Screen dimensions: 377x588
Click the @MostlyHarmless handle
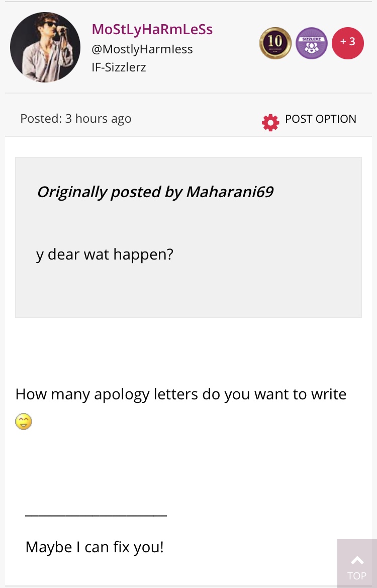[x=142, y=49]
